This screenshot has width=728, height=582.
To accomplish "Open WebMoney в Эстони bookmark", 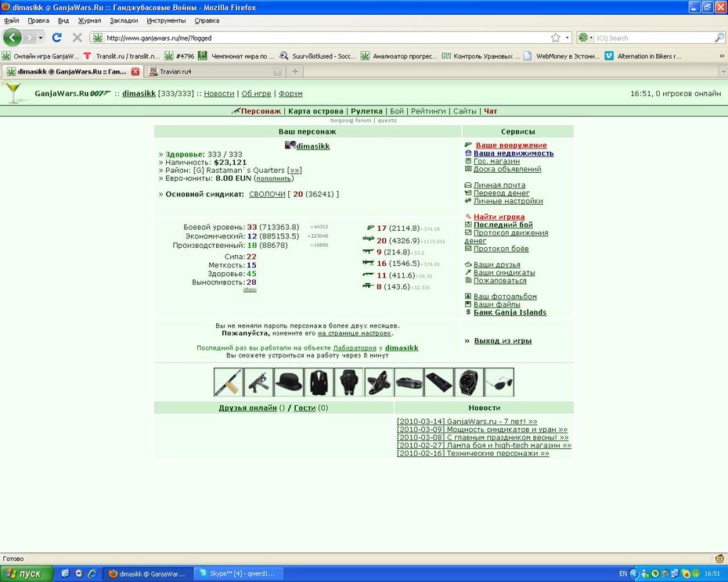I will (x=562, y=56).
